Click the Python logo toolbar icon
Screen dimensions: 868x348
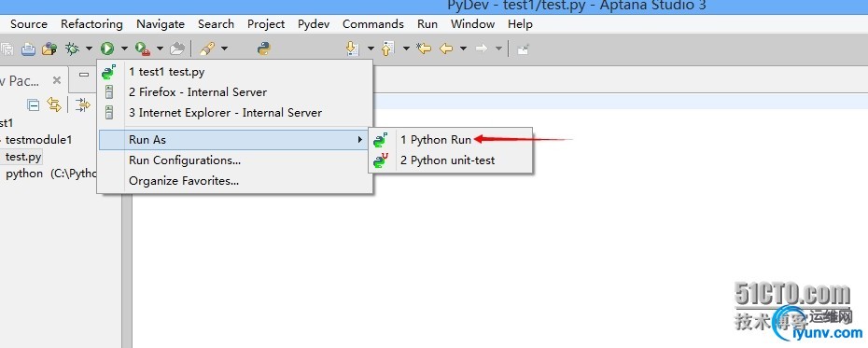tap(264, 49)
